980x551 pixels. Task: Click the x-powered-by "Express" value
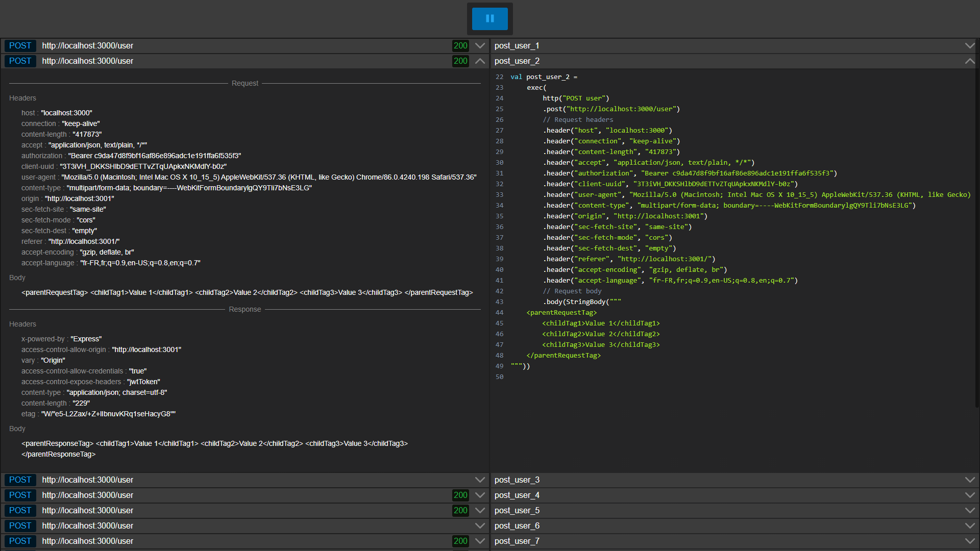coord(86,339)
